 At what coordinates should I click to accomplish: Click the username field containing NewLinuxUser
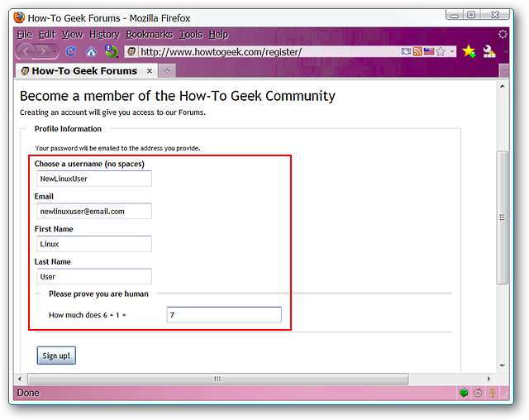(94, 179)
